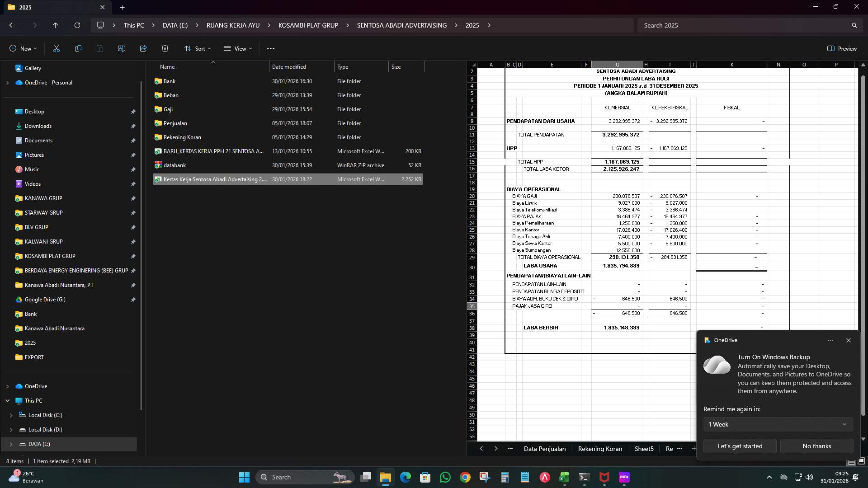Select the Data Penjualan sheet tab

tap(545, 448)
